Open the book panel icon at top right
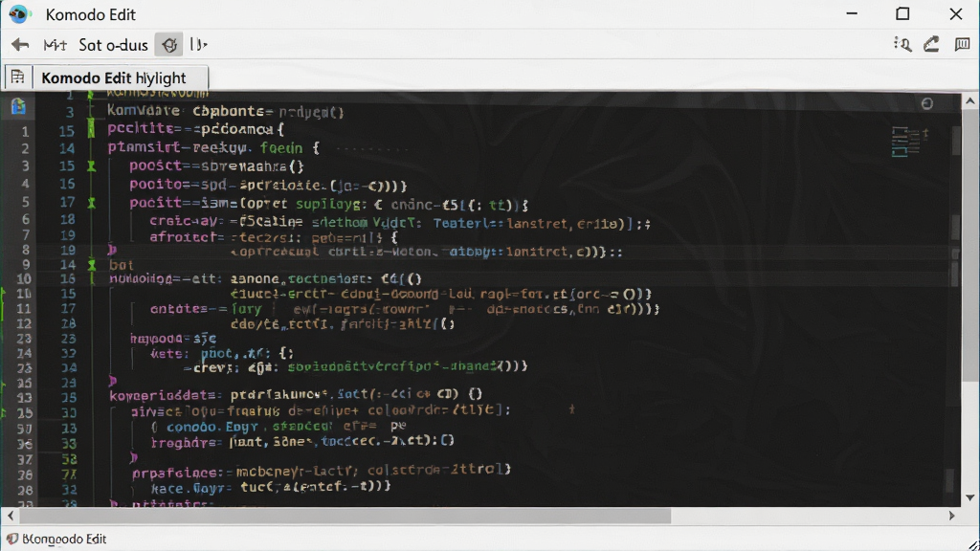Screen dimensions: 980x551 click(962, 44)
